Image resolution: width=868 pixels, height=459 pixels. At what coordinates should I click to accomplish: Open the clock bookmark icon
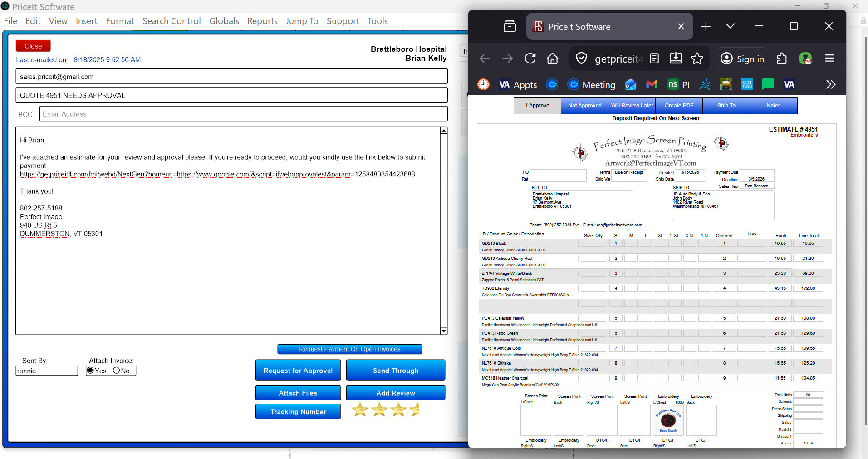(484, 84)
